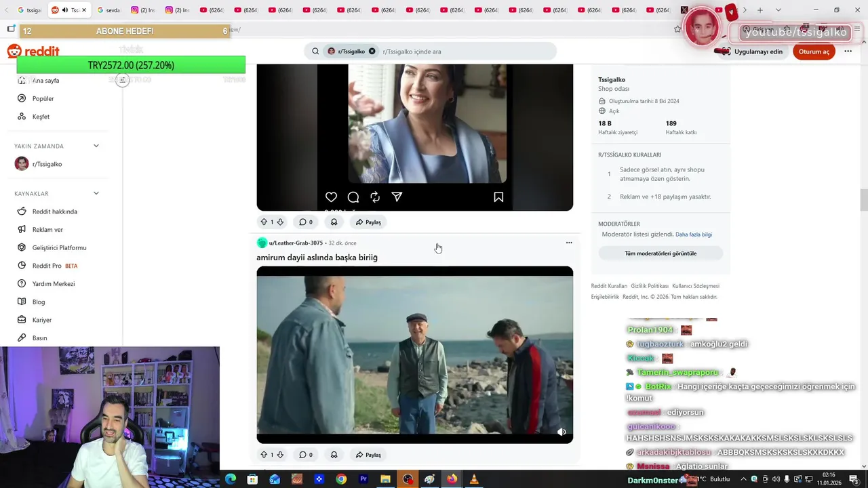The height and width of the screenshot is (488, 868).
Task: Click the search magnifier icon
Action: [315, 52]
